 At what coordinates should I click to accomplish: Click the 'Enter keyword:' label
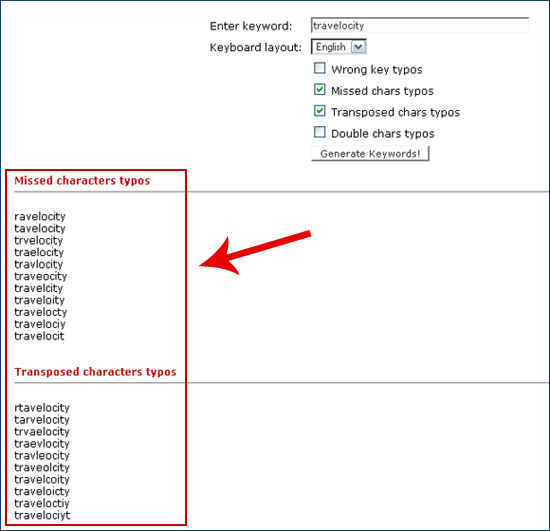coord(251,26)
